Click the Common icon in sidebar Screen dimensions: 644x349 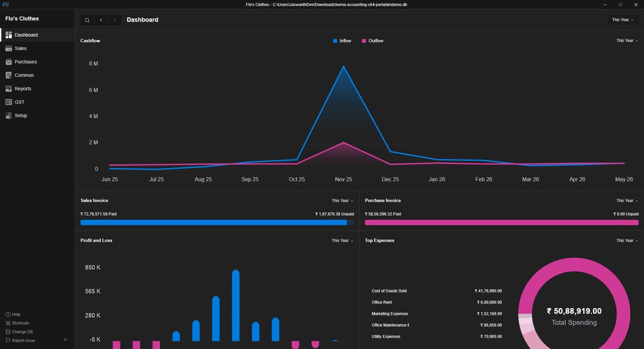[9, 75]
